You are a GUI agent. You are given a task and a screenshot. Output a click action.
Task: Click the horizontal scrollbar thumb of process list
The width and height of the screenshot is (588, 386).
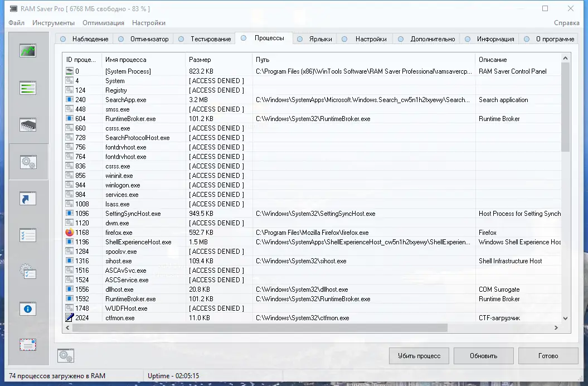pos(260,327)
